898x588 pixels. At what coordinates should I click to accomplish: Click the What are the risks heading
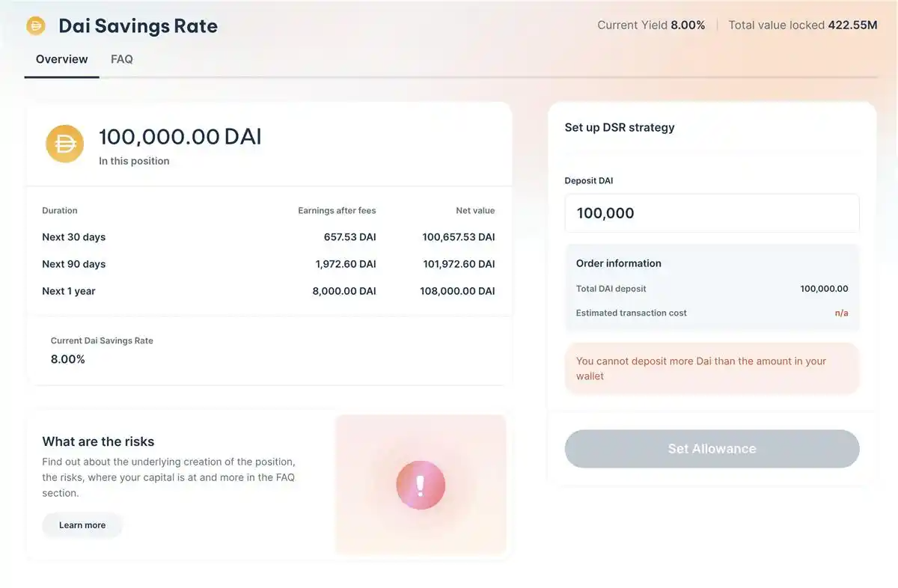(98, 441)
